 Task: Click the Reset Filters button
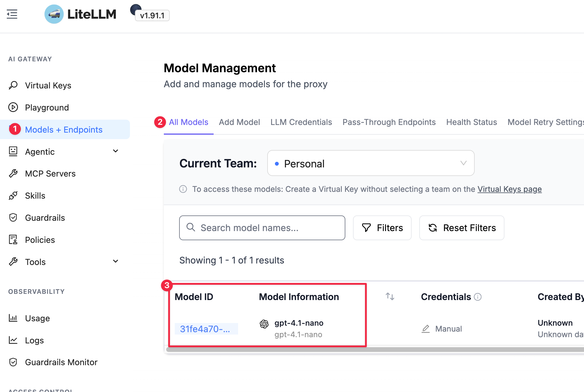(x=462, y=228)
